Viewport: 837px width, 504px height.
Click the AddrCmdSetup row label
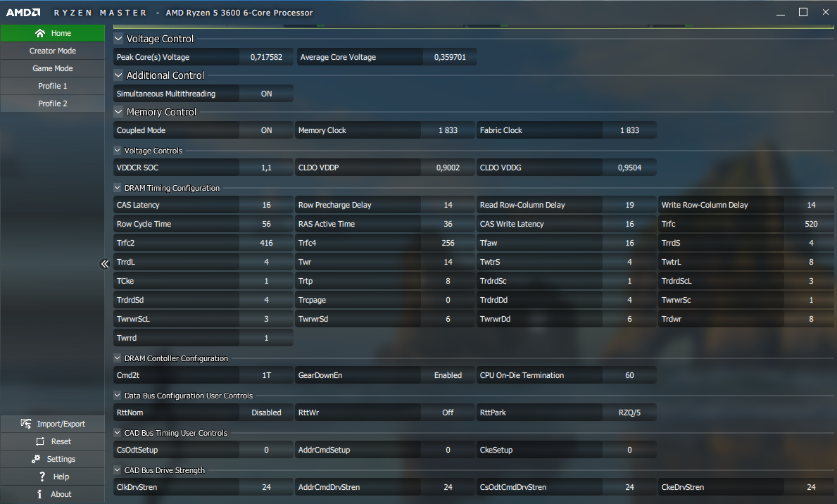tap(324, 450)
